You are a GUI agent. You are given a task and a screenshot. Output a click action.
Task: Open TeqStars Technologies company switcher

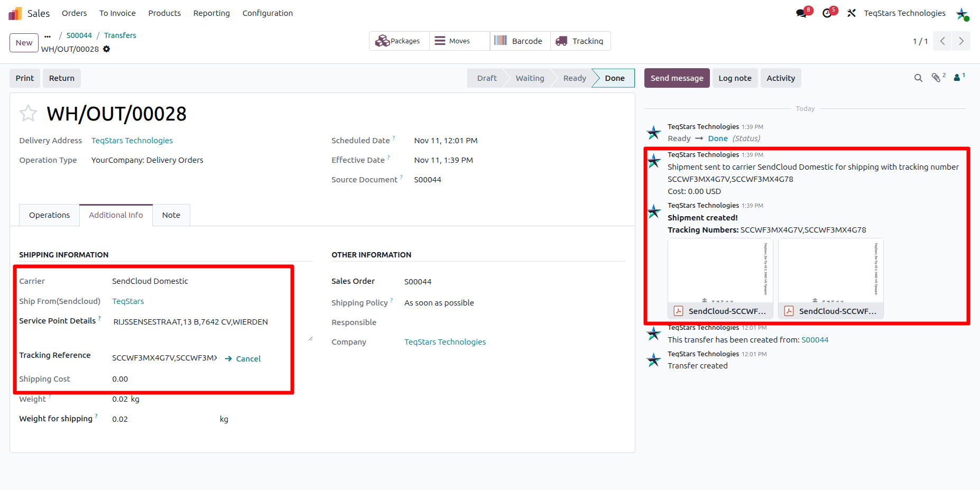pos(904,13)
